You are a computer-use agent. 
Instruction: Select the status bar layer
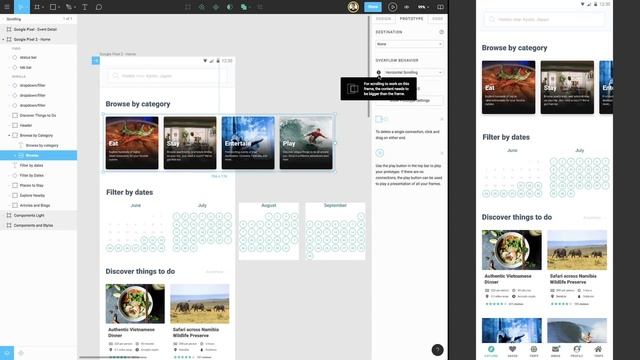(x=38, y=58)
